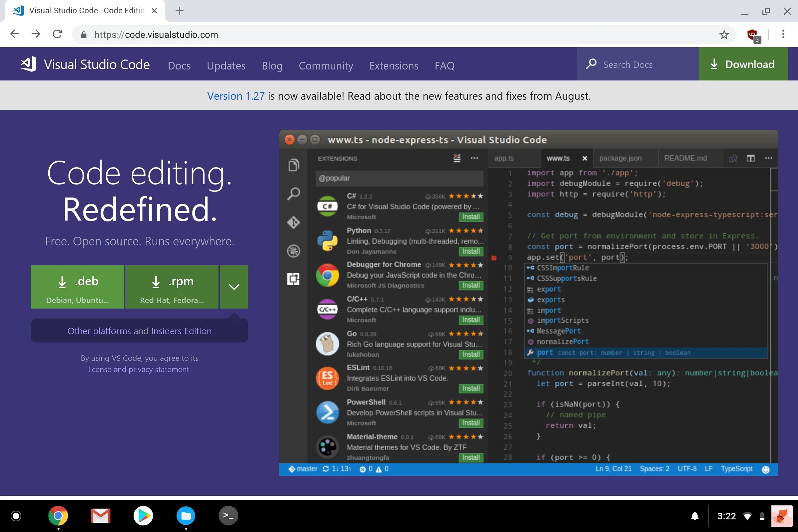The height and width of the screenshot is (532, 798).
Task: Reload the page
Action: click(x=57, y=34)
